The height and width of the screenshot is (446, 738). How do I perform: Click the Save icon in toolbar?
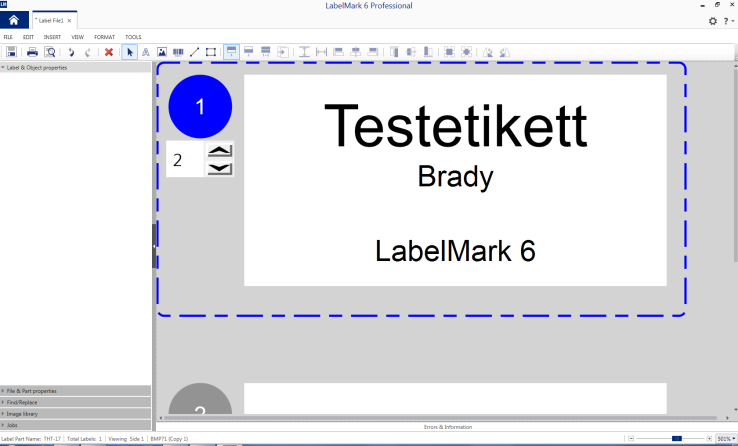(11, 52)
